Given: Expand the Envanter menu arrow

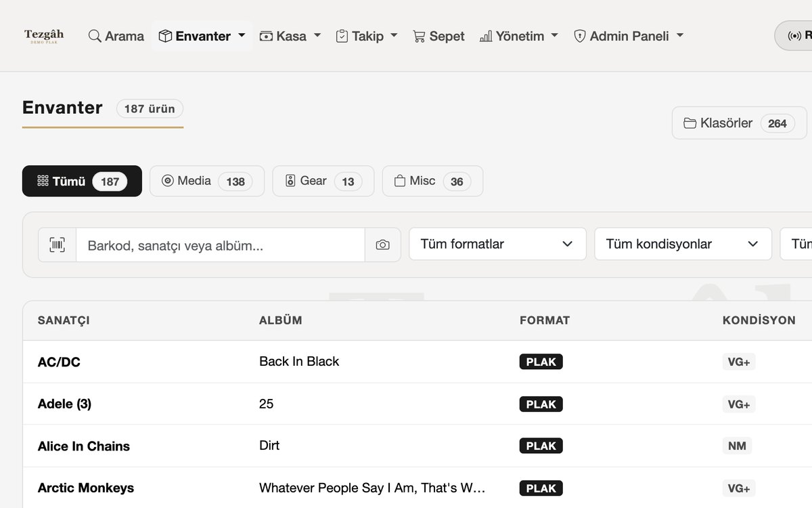Looking at the screenshot, I should pos(242,35).
